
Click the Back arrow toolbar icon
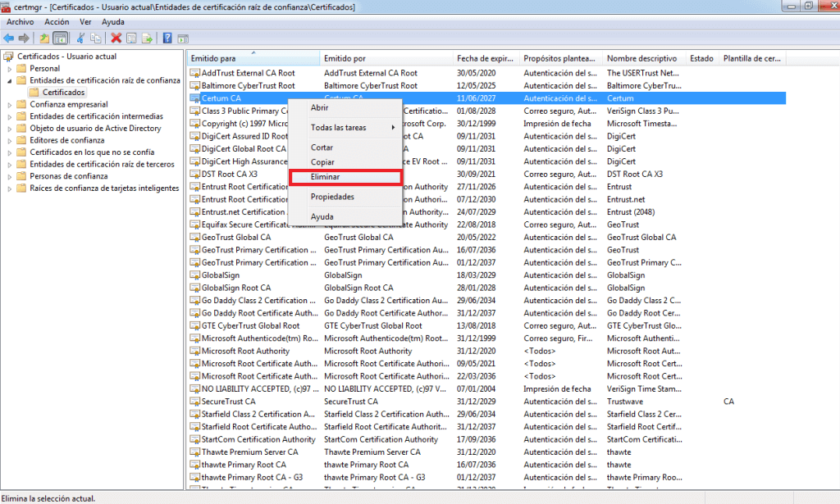[x=8, y=38]
